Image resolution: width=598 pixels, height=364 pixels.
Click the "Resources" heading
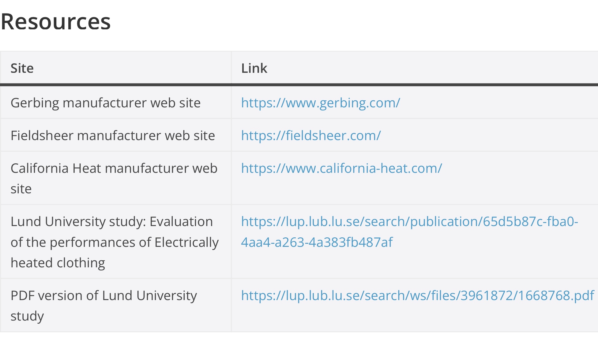56,22
